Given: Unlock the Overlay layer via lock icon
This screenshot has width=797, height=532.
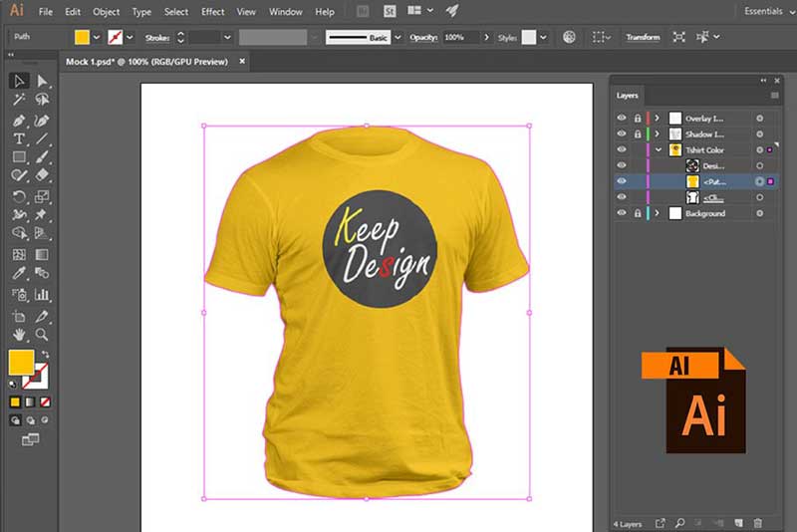Looking at the screenshot, I should [x=637, y=118].
